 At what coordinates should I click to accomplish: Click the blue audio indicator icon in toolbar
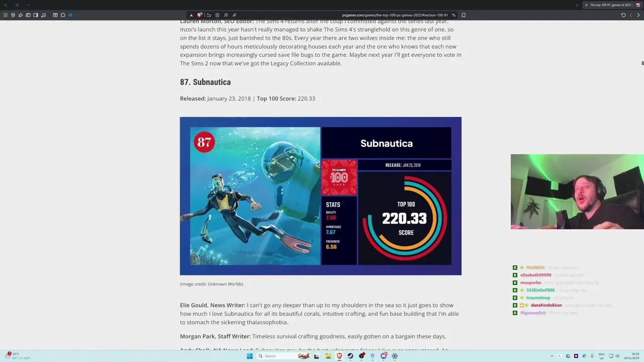[70, 15]
